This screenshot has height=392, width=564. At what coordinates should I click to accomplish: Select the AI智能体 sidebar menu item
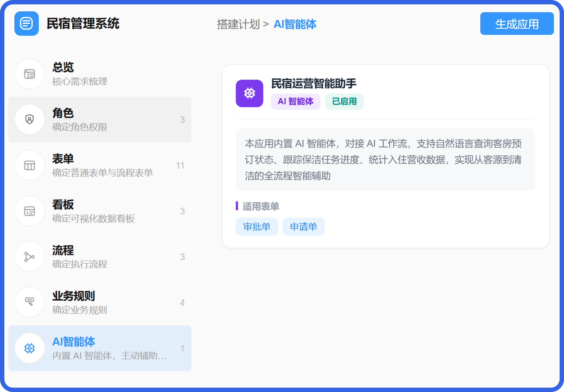pyautogui.click(x=100, y=348)
